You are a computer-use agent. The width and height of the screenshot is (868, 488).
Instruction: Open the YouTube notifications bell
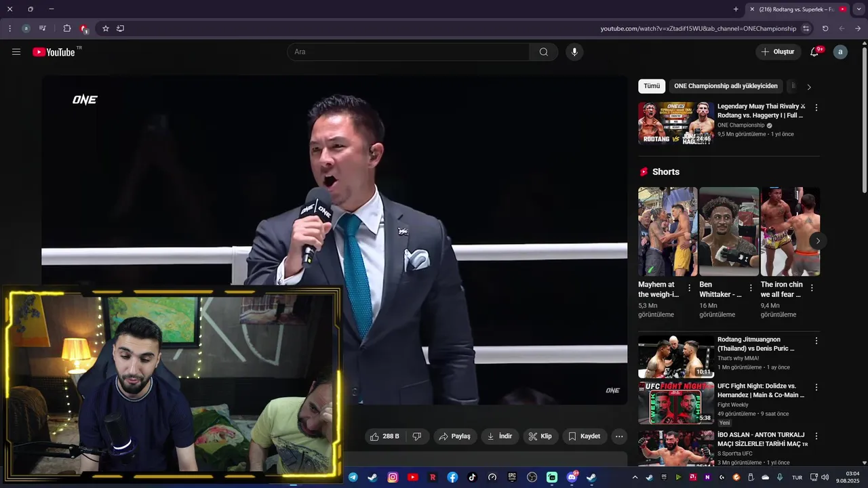tap(814, 52)
